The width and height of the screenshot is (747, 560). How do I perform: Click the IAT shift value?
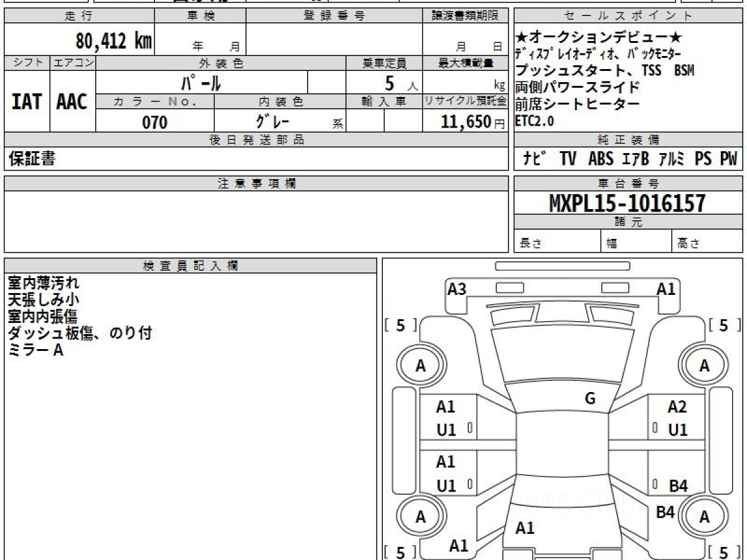click(x=27, y=102)
